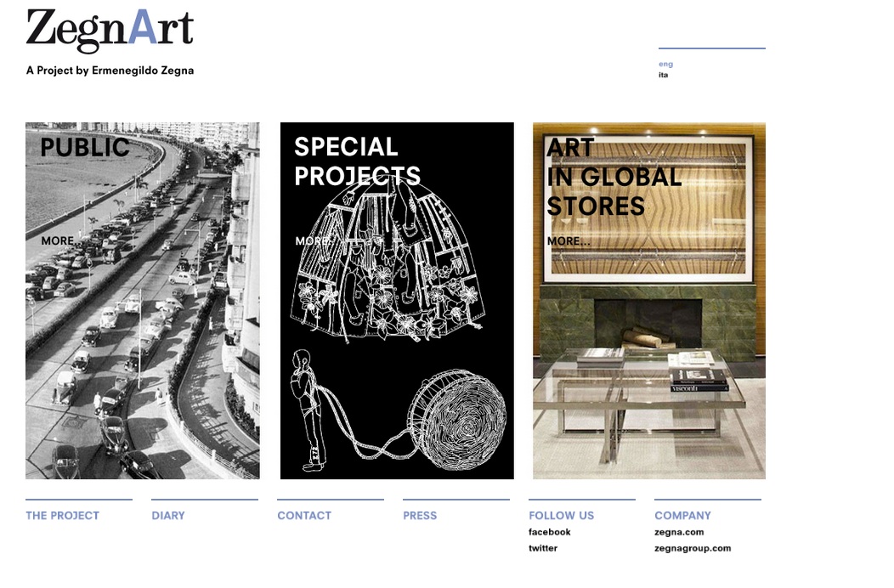
Task: Click the FOLLOW US heading
Action: click(x=562, y=516)
